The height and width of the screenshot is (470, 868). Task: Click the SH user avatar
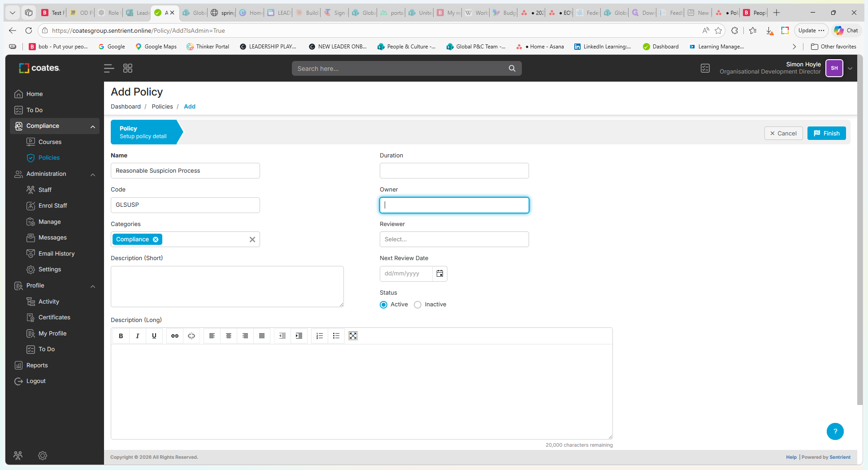point(834,68)
